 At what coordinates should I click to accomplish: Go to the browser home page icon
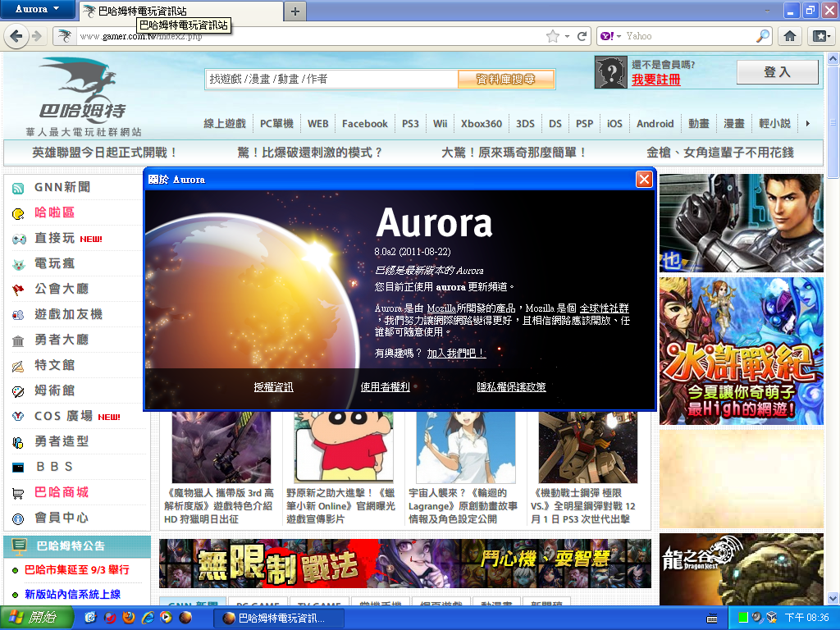[x=789, y=36]
